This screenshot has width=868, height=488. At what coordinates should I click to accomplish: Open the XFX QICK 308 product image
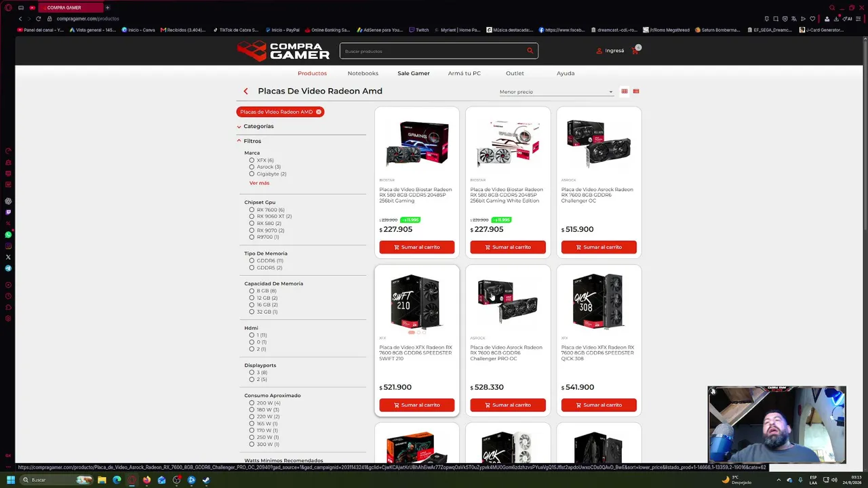(x=599, y=302)
